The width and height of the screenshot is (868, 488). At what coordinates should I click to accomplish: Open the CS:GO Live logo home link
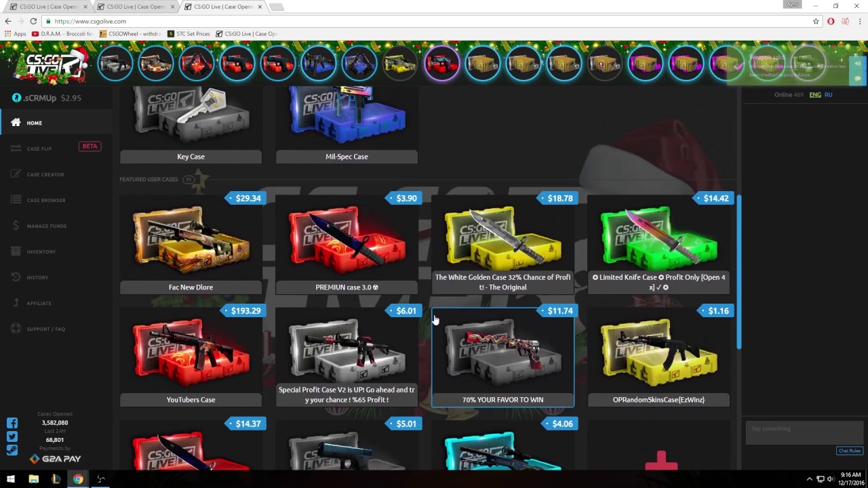(x=52, y=66)
